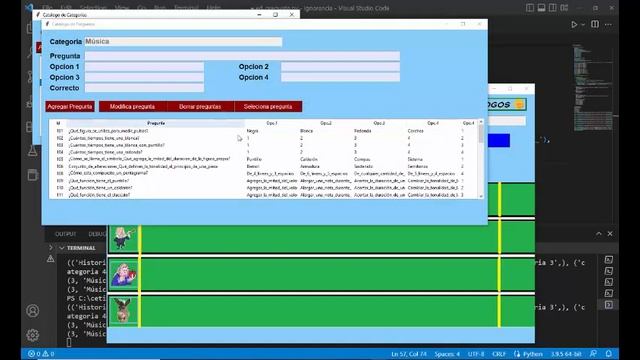Click the CATALOGOS button in the game window
The image size is (640, 360).
pyautogui.click(x=507, y=104)
